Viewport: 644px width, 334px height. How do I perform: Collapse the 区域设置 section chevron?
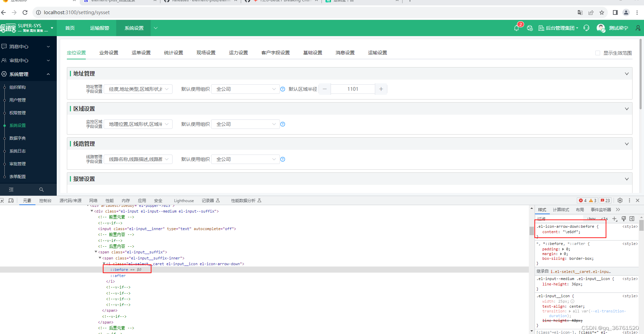coord(626,109)
